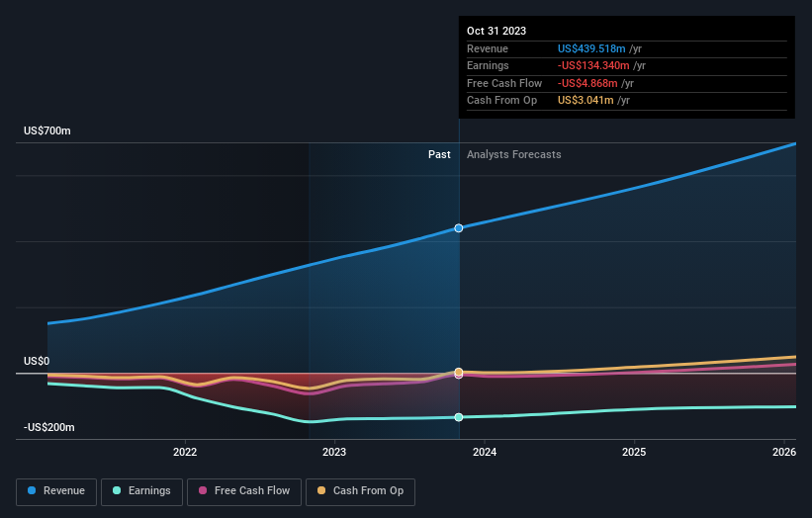Select the Earnings data point on the teal line

[459, 417]
